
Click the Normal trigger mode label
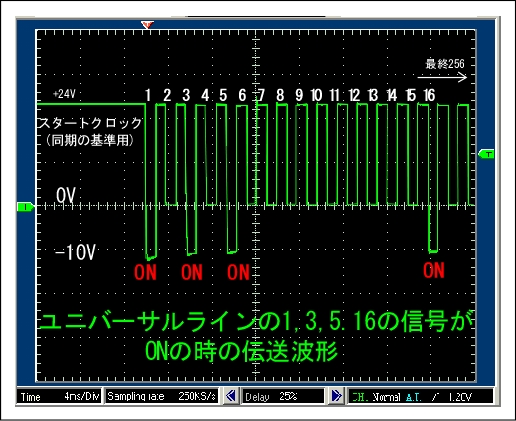click(x=386, y=397)
